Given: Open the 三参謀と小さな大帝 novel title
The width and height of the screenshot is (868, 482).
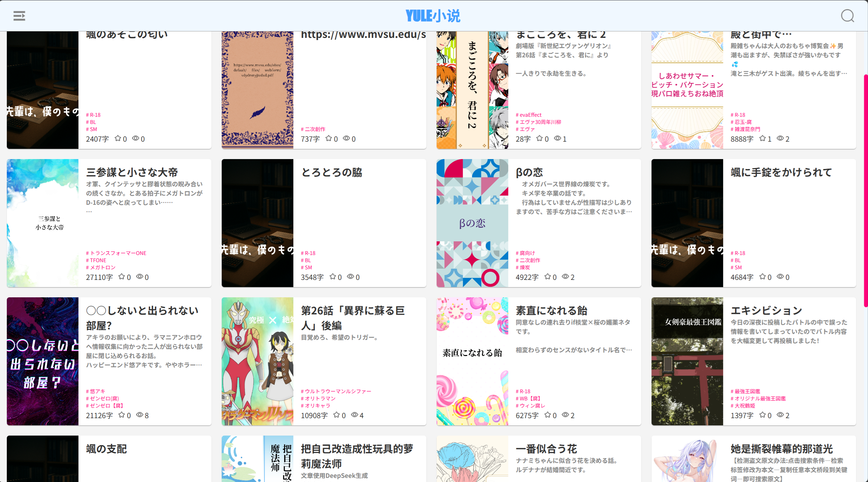Looking at the screenshot, I should (x=132, y=172).
